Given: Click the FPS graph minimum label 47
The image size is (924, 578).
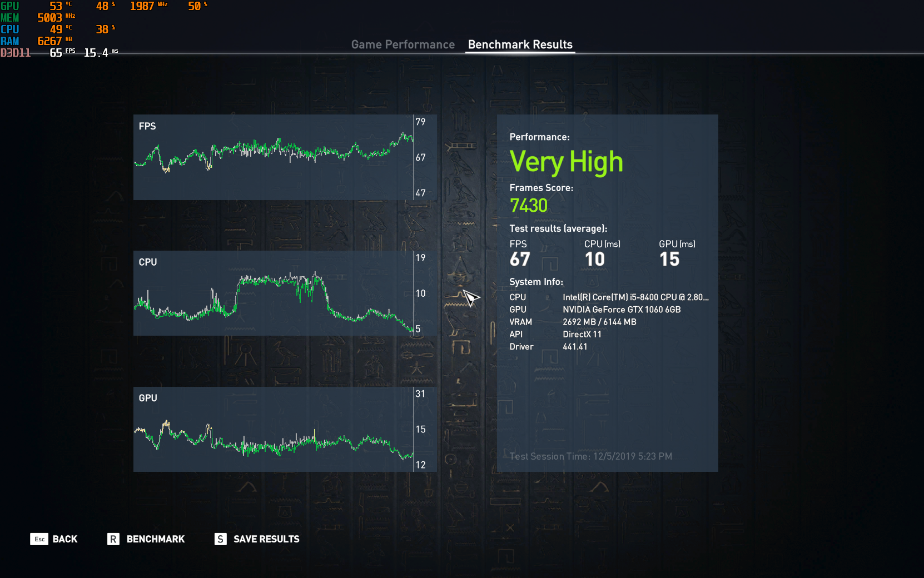Looking at the screenshot, I should (x=420, y=193).
